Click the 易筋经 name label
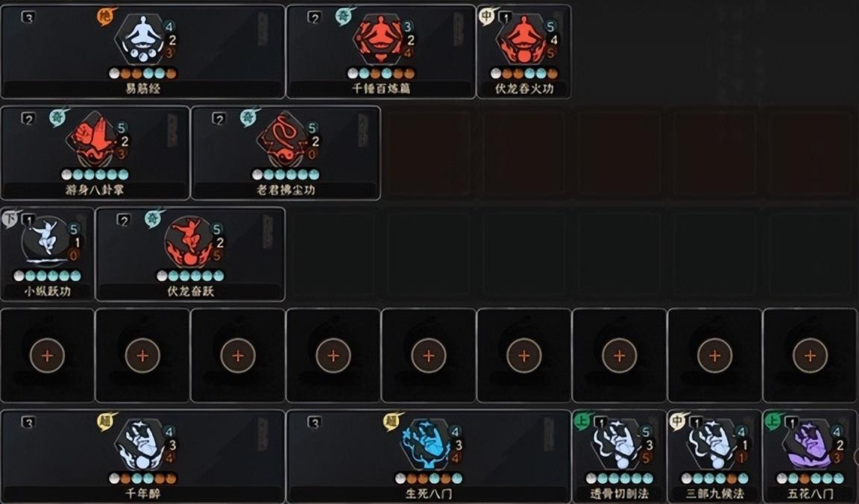859x504 pixels. [x=142, y=88]
